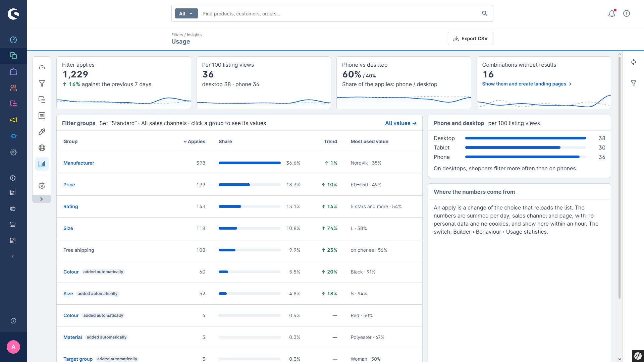Select the bar chart insights icon
This screenshot has height=362, width=644.
coord(42,164)
